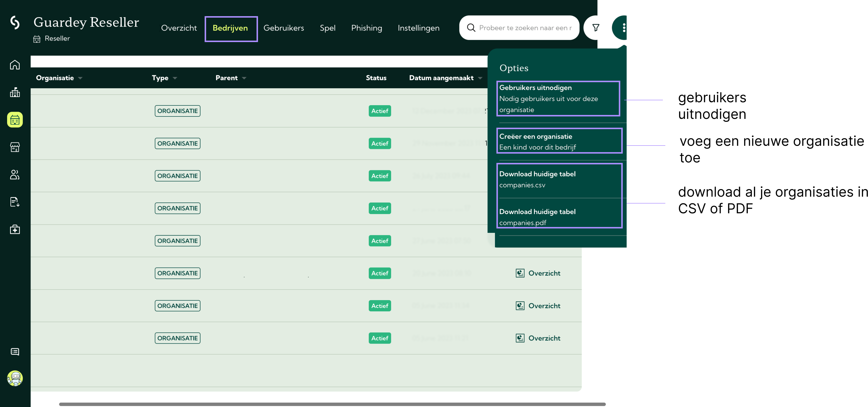
Task: Expand the Type column dropdown arrow
Action: point(175,78)
